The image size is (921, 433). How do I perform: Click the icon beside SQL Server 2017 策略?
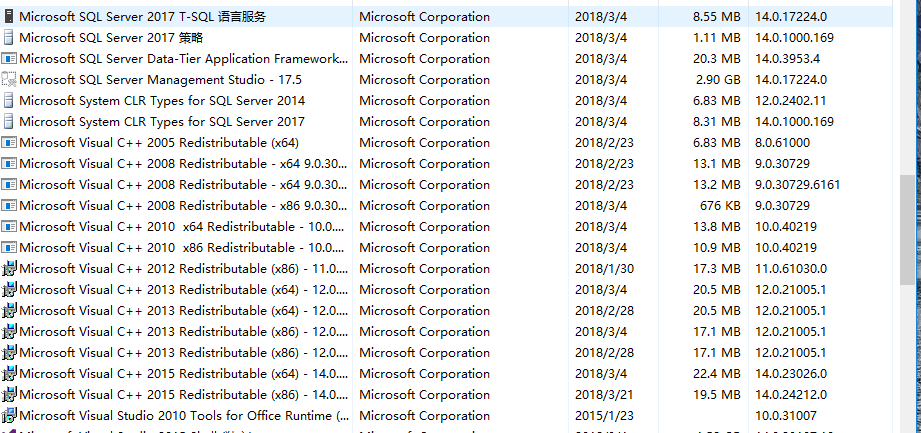coord(9,38)
